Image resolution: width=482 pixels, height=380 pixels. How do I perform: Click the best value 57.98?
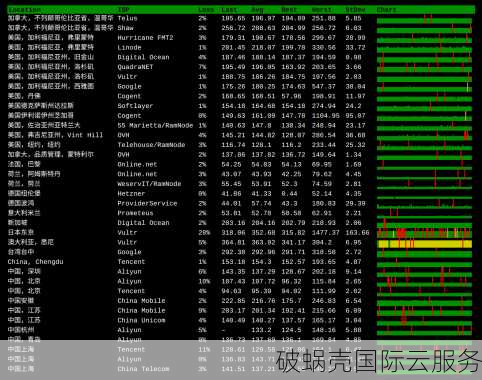point(291,96)
